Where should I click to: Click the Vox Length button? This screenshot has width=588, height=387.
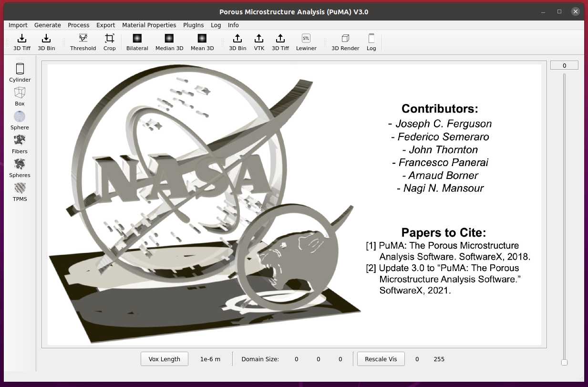coord(165,359)
